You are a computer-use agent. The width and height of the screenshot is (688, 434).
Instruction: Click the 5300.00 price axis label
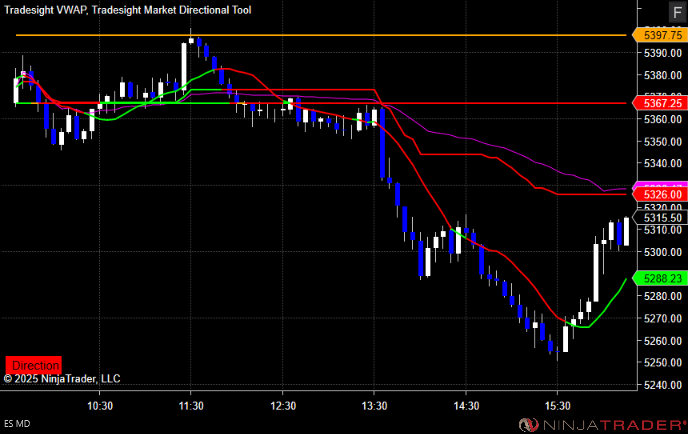[663, 252]
